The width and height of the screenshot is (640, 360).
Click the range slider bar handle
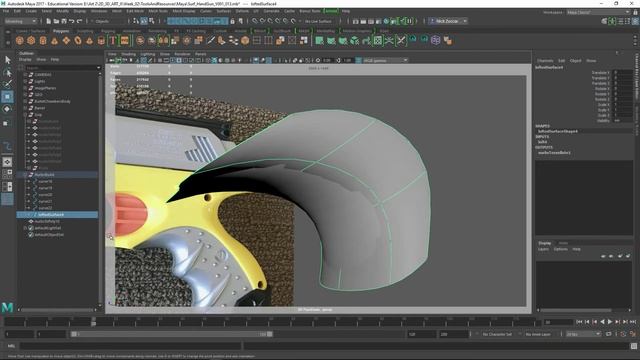171,334
